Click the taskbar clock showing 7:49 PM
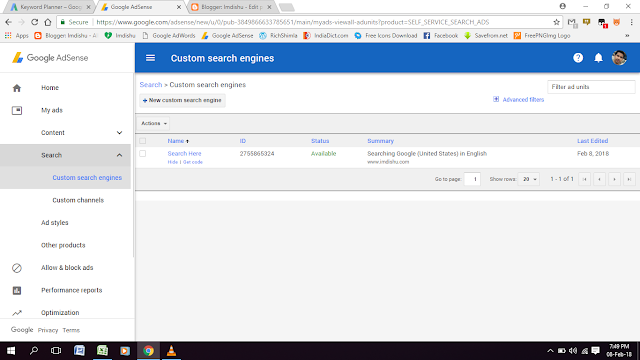The height and width of the screenshot is (360, 640). coord(619,351)
